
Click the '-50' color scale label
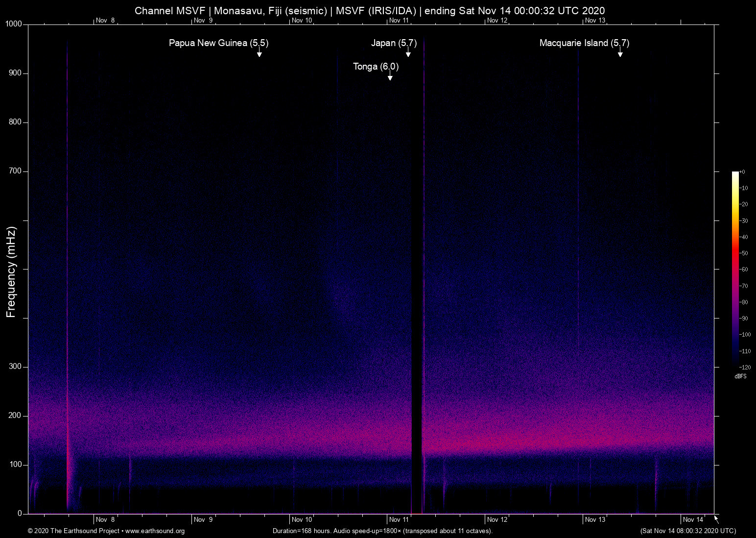click(743, 253)
